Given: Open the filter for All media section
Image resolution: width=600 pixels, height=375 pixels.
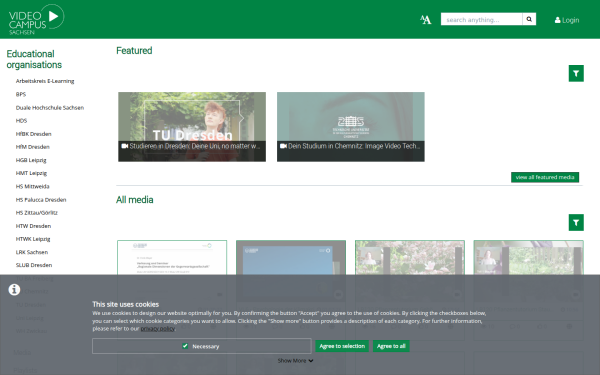Looking at the screenshot, I should click(576, 222).
